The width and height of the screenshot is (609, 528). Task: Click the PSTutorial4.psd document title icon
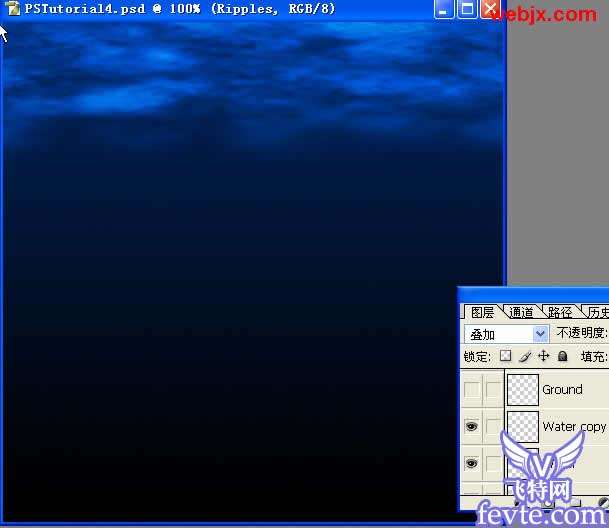pyautogui.click(x=13, y=8)
